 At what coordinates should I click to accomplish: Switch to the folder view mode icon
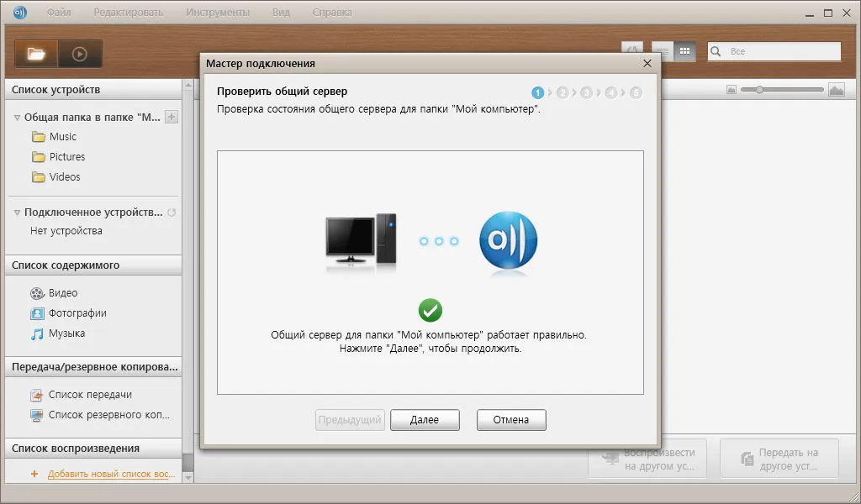(36, 54)
